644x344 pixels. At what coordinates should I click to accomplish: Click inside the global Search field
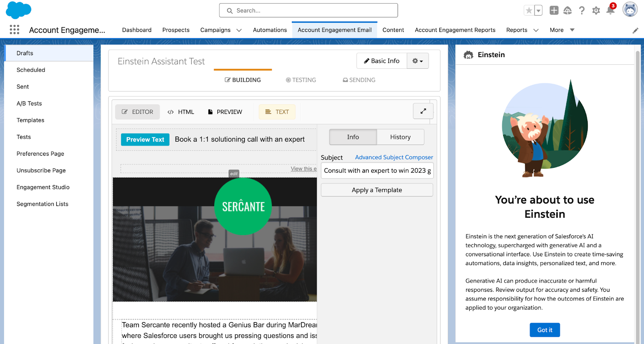[308, 10]
